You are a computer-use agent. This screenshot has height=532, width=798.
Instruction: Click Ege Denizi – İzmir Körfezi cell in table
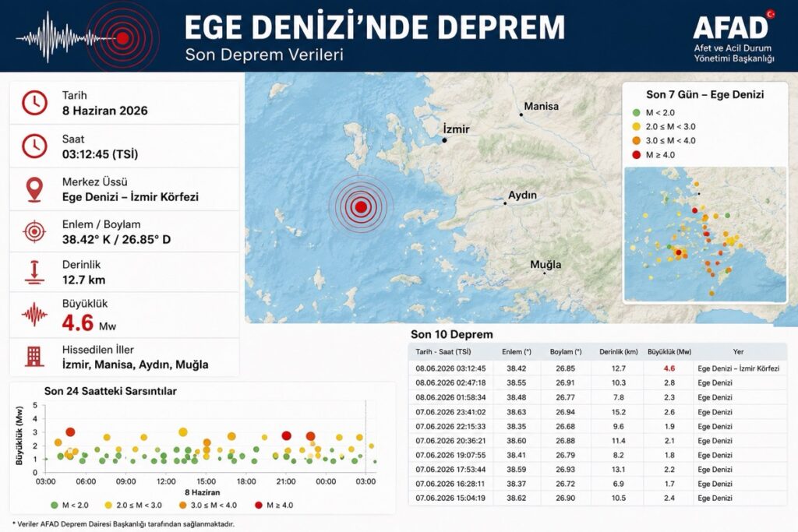[x=739, y=368]
